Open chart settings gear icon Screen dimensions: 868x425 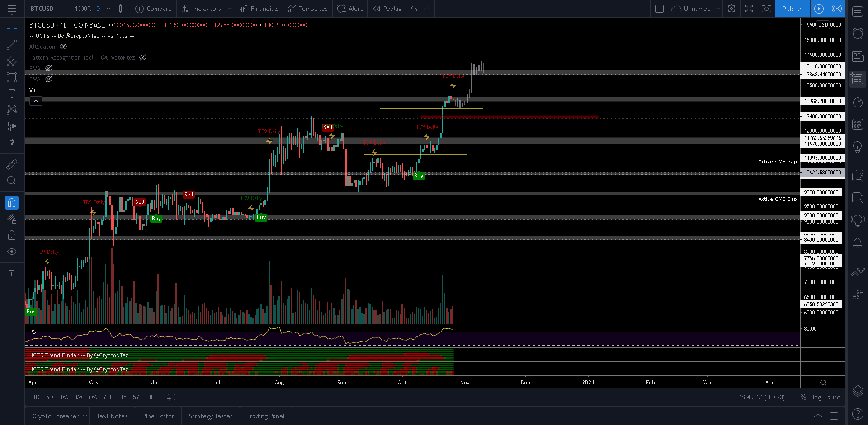731,9
